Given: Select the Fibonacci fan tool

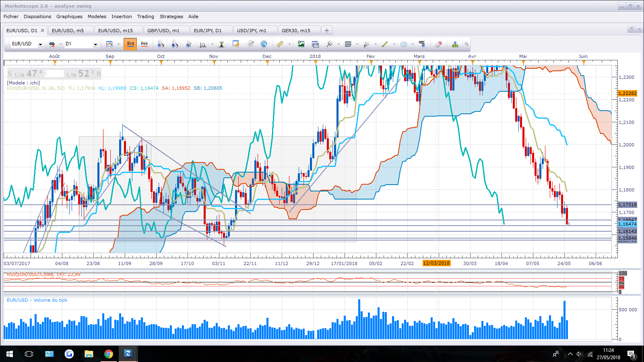Looking at the screenshot, I should tap(366, 44).
